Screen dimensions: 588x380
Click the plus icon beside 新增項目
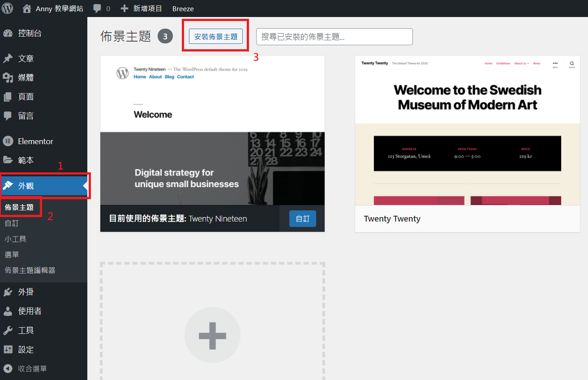125,9
